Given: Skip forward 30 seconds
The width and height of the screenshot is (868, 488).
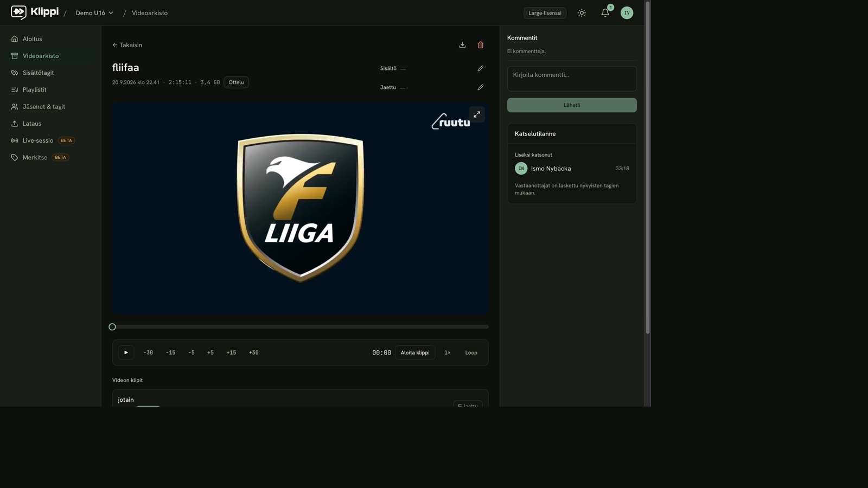Looking at the screenshot, I should (x=253, y=352).
